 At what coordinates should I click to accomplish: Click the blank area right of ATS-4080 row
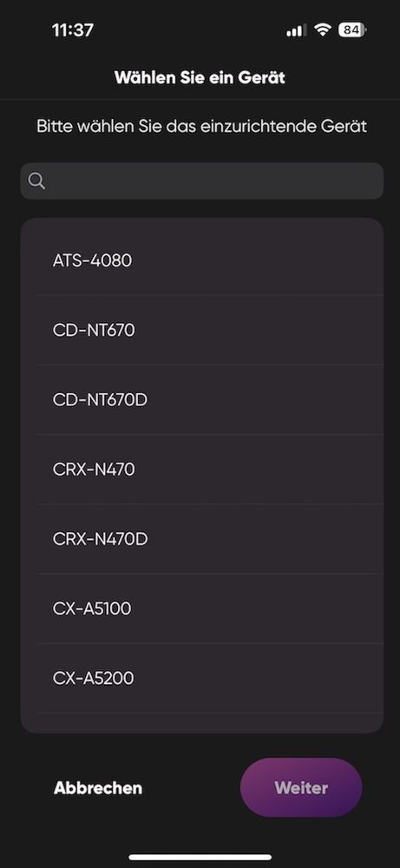(257, 260)
